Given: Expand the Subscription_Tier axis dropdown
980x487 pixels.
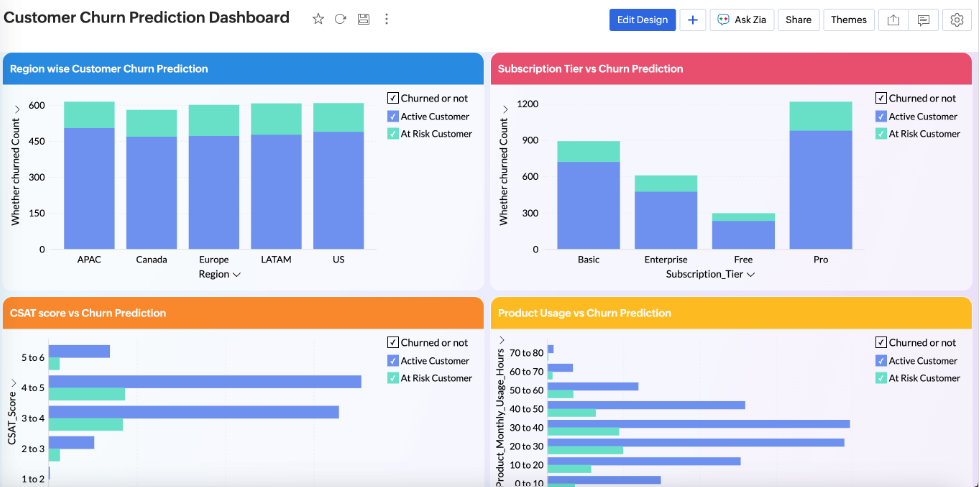Looking at the screenshot, I should tap(750, 275).
